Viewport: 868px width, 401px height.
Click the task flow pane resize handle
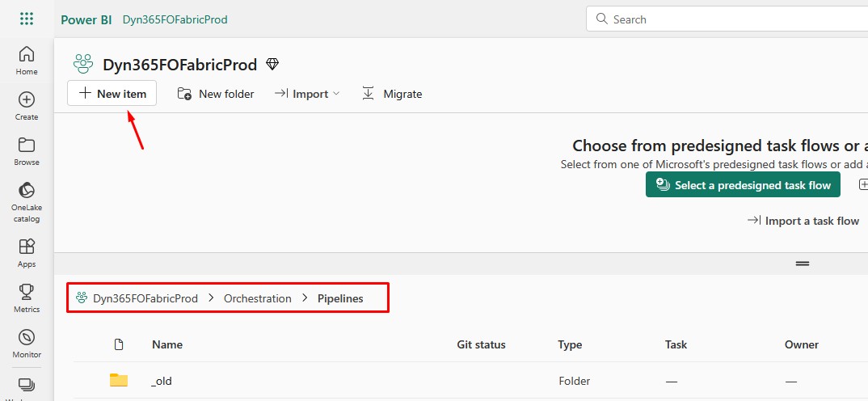click(x=802, y=264)
